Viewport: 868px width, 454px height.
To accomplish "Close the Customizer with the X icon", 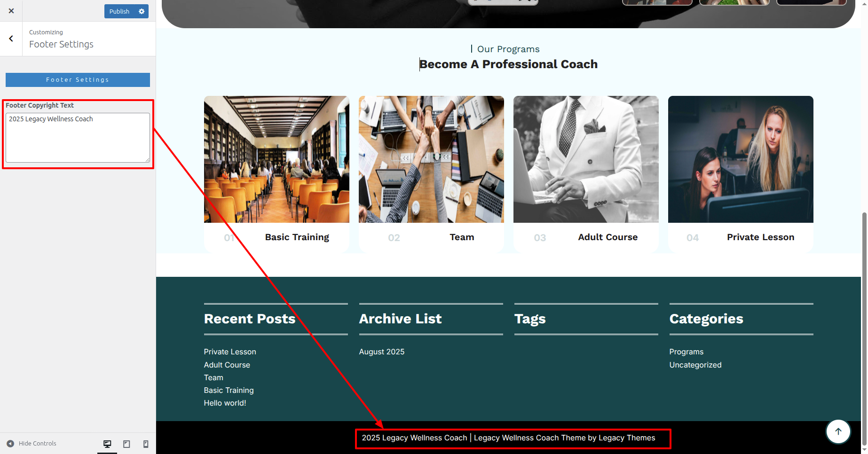I will coord(11,11).
